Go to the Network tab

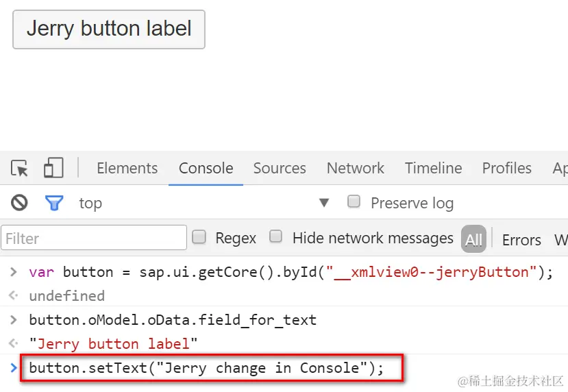[x=355, y=168]
